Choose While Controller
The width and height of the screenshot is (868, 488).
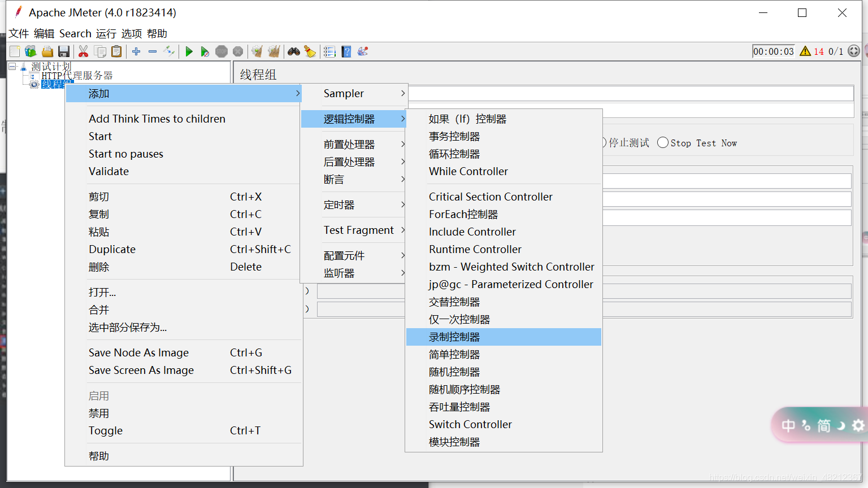click(504, 171)
